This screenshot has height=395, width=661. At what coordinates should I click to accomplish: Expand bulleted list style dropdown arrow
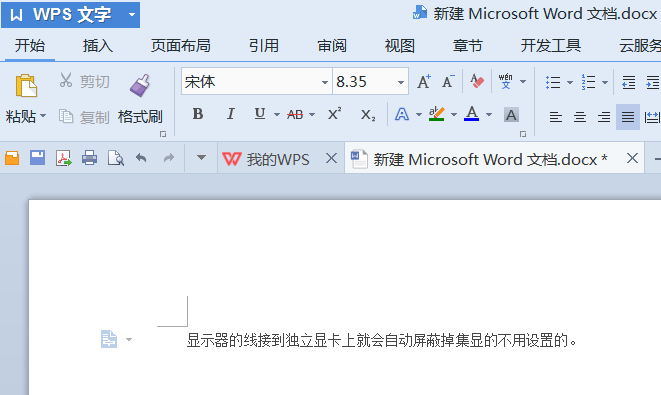[x=570, y=82]
